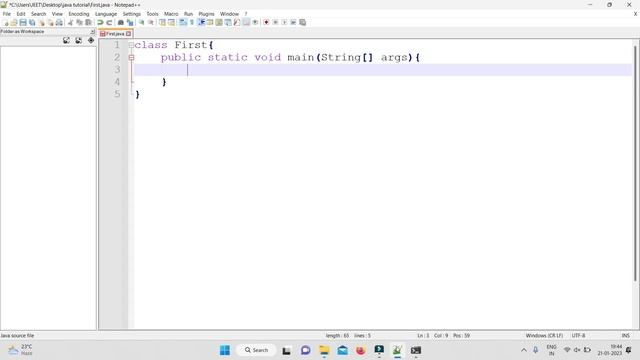
Task: Click the Save All toolbar icon
Action: click(x=32, y=22)
